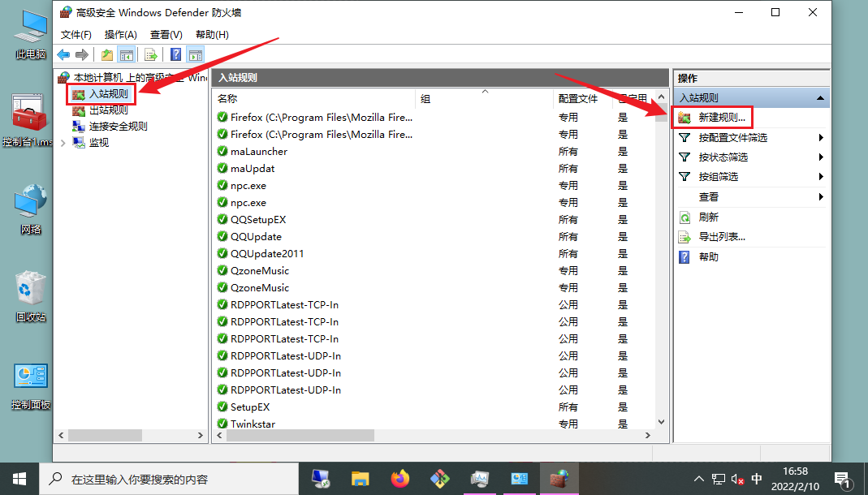The image size is (868, 495).
Task: Select the 监视 tree node
Action: point(99,143)
